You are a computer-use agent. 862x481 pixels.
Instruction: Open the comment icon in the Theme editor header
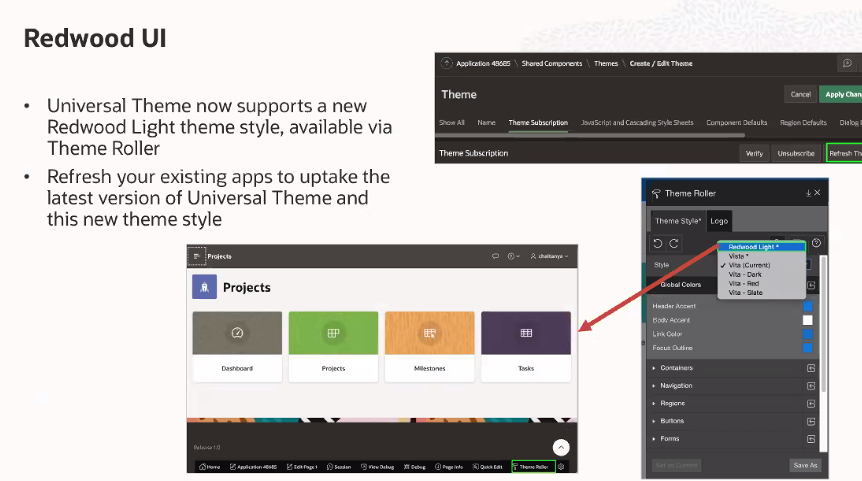click(x=847, y=63)
